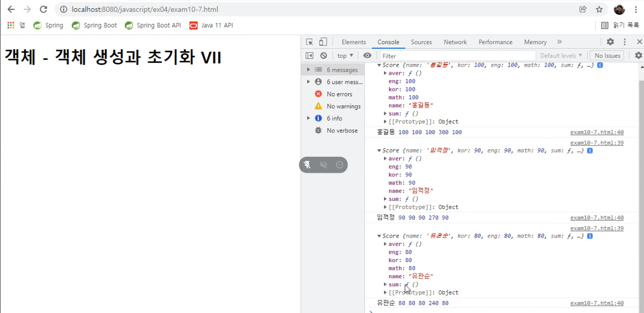The height and width of the screenshot is (313, 644).
Task: Switch to the Performance tab
Action: [x=496, y=42]
